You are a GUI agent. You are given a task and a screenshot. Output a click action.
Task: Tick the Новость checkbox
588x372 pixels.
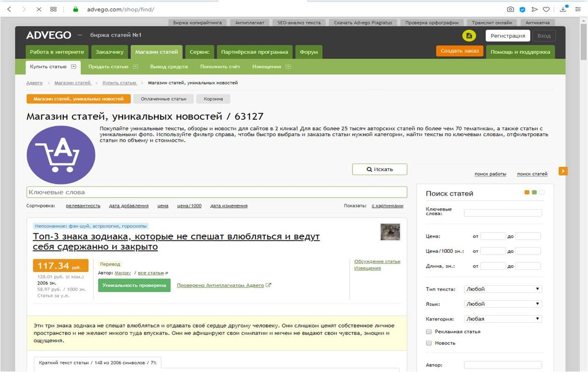(429, 343)
